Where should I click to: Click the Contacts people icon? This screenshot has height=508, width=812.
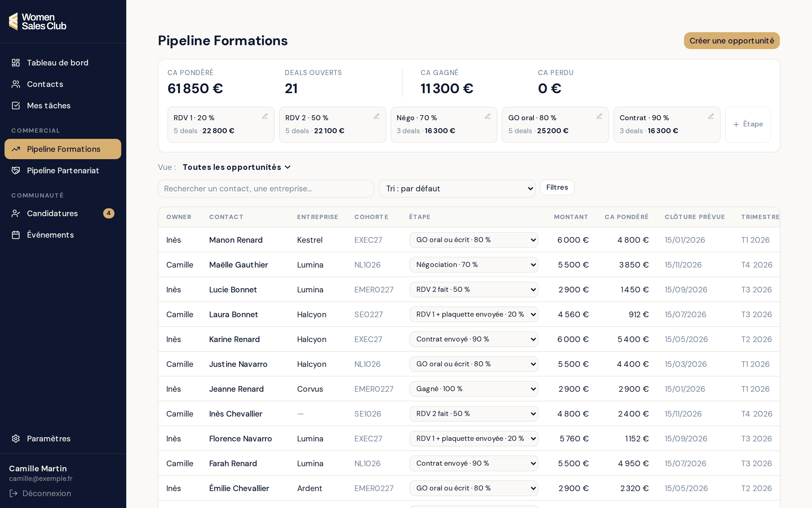point(16,84)
